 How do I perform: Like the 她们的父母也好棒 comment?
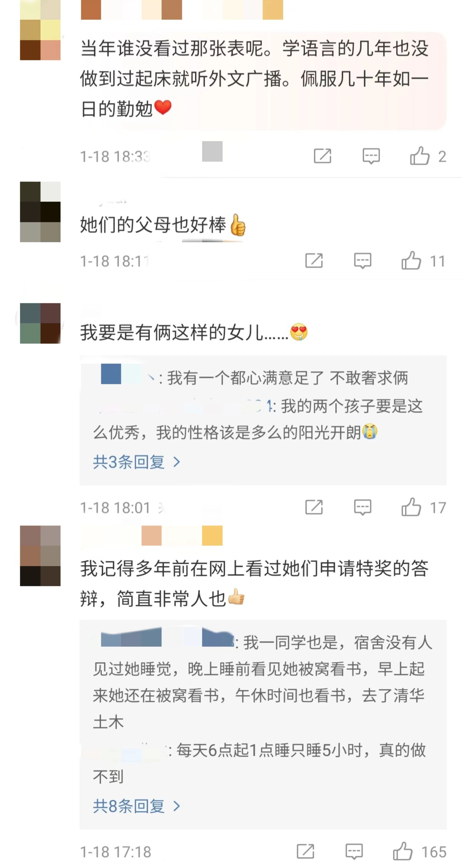point(411,261)
